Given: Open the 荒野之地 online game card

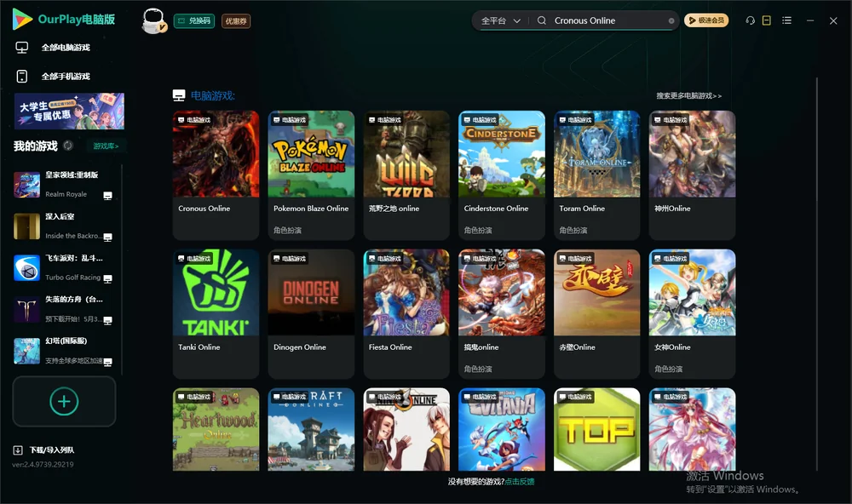Looking at the screenshot, I should coord(406,175).
